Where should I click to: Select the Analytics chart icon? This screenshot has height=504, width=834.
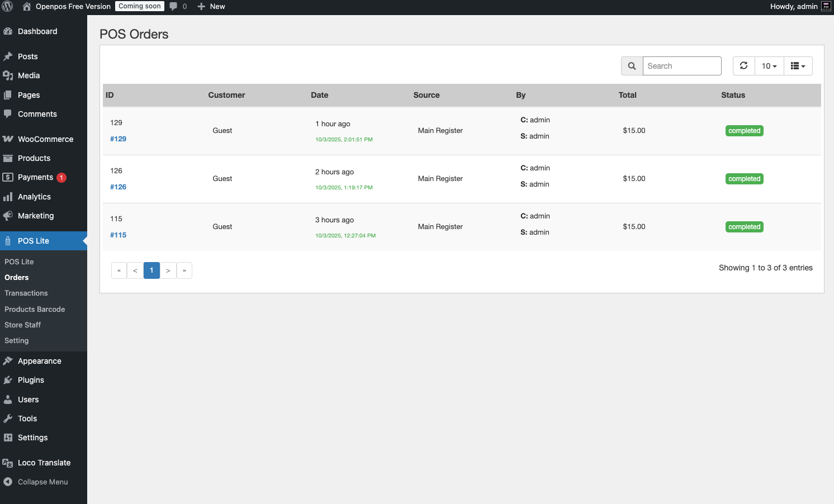pos(8,197)
